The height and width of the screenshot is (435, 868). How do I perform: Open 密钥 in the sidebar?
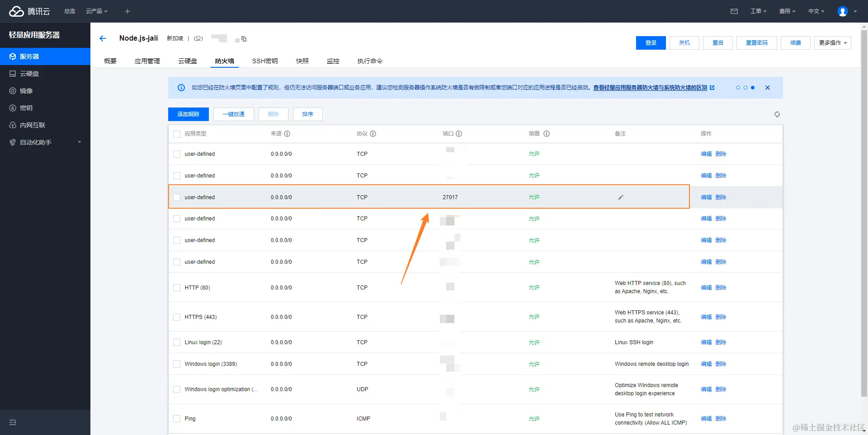tap(45, 108)
